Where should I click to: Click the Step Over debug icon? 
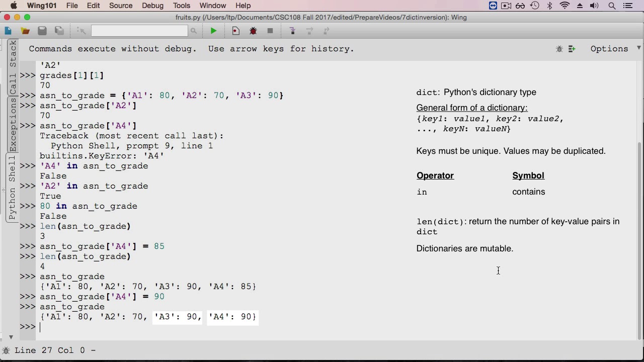pyautogui.click(x=309, y=31)
